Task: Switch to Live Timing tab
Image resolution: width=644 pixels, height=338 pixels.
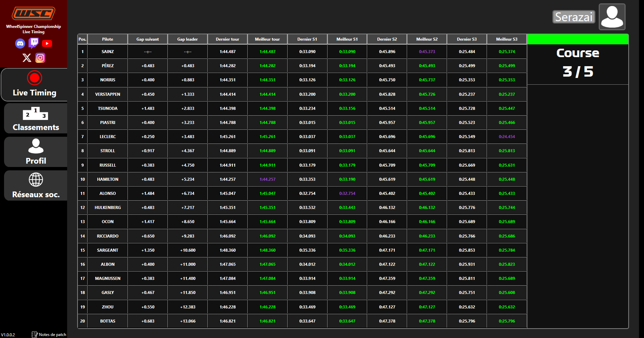Action: (34, 85)
